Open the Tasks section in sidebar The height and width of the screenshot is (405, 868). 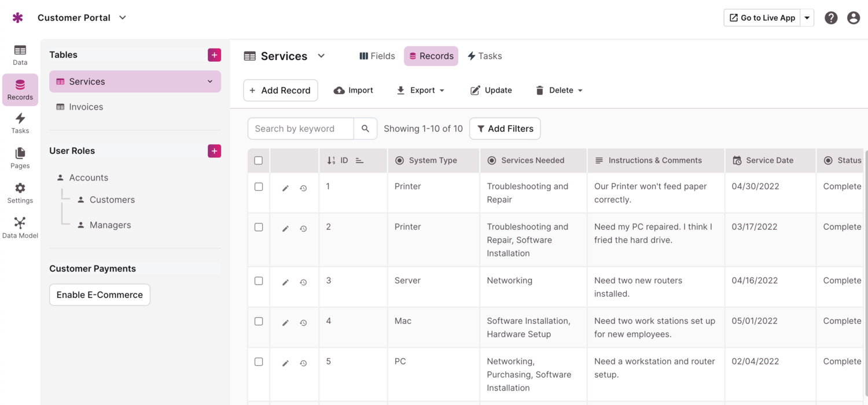point(20,123)
